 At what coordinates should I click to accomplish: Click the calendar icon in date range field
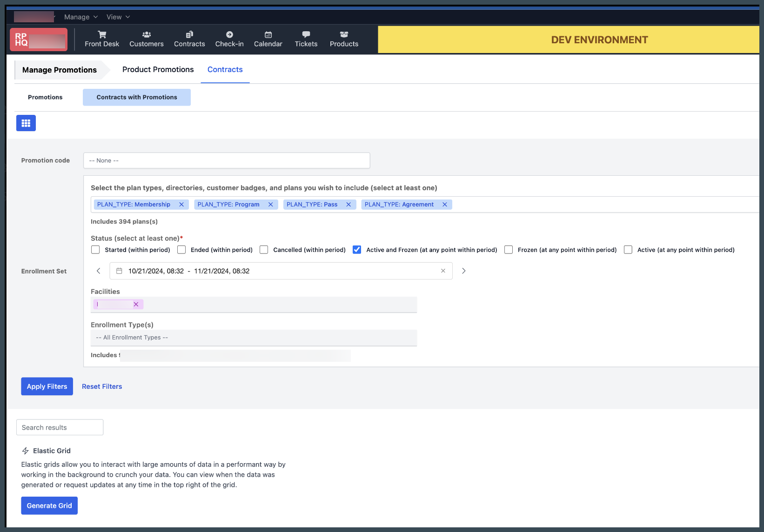[119, 271]
